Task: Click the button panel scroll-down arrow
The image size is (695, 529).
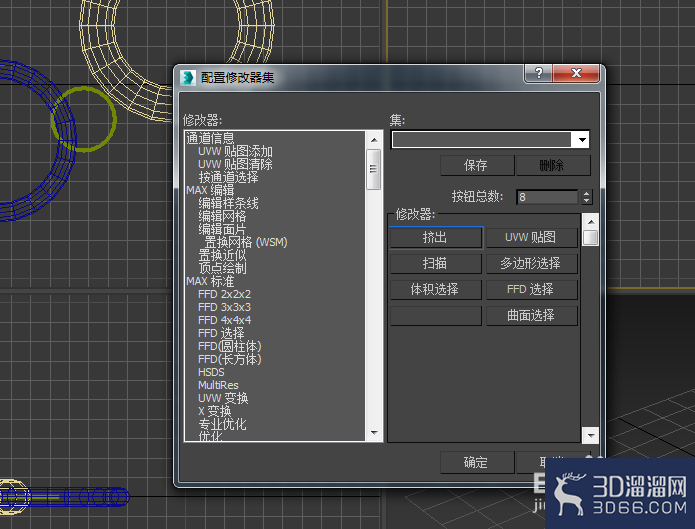Action: (591, 435)
